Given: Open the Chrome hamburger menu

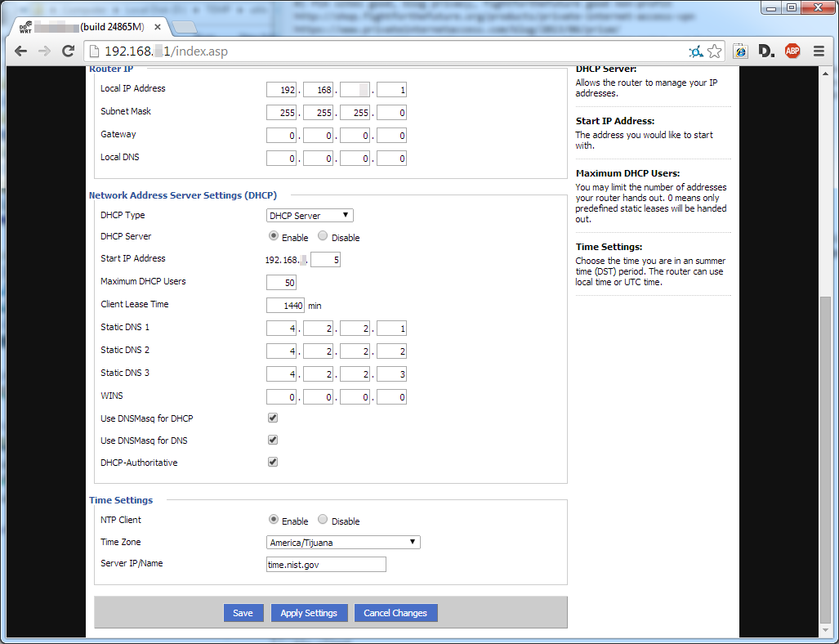Looking at the screenshot, I should [818, 51].
